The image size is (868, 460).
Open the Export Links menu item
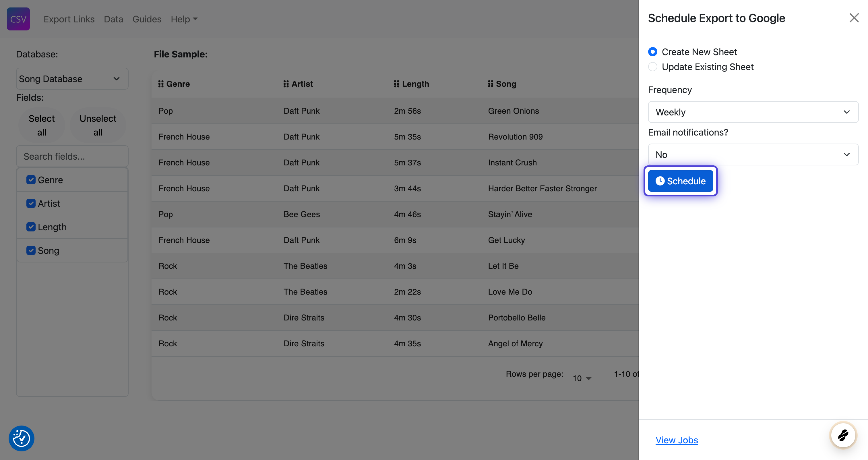69,19
